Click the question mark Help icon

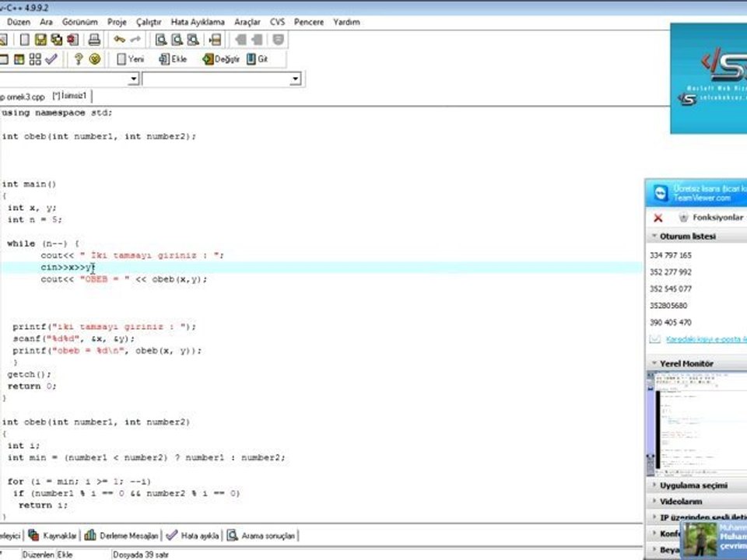click(79, 59)
